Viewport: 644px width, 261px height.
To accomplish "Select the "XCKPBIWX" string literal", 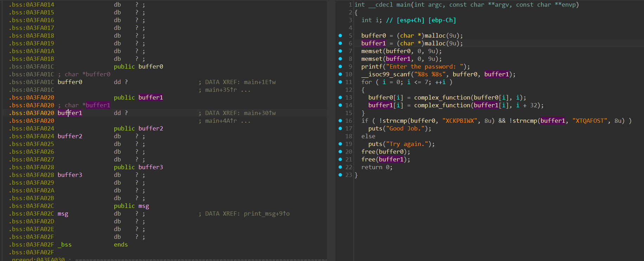I will click(460, 121).
